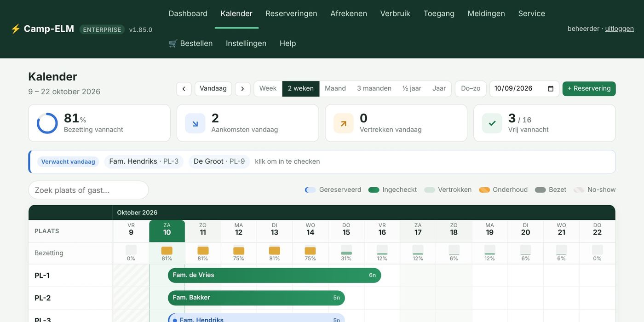Open the Help page
The height and width of the screenshot is (322, 644).
tap(288, 43)
